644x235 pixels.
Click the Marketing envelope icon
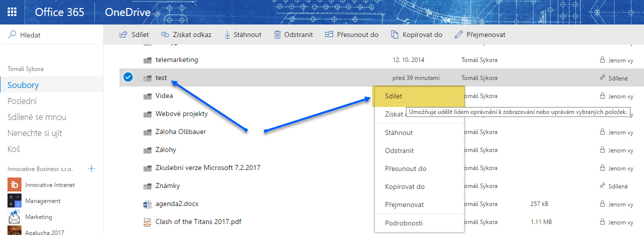[x=14, y=217]
